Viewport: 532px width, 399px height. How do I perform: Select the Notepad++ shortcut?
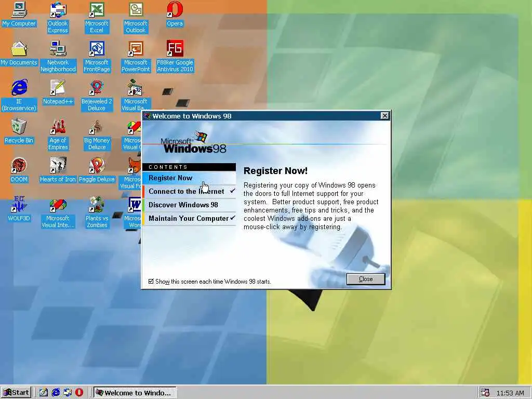tap(58, 92)
